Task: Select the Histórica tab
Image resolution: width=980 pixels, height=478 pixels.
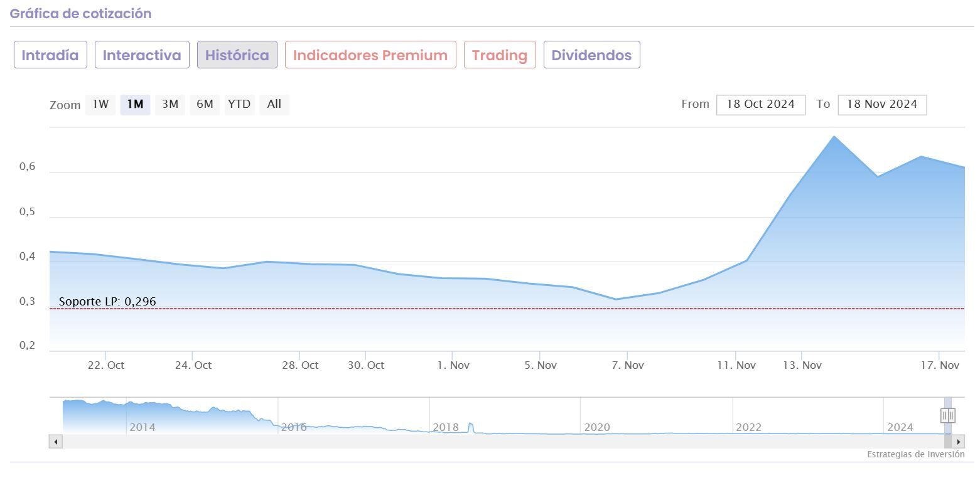Action: (x=237, y=55)
